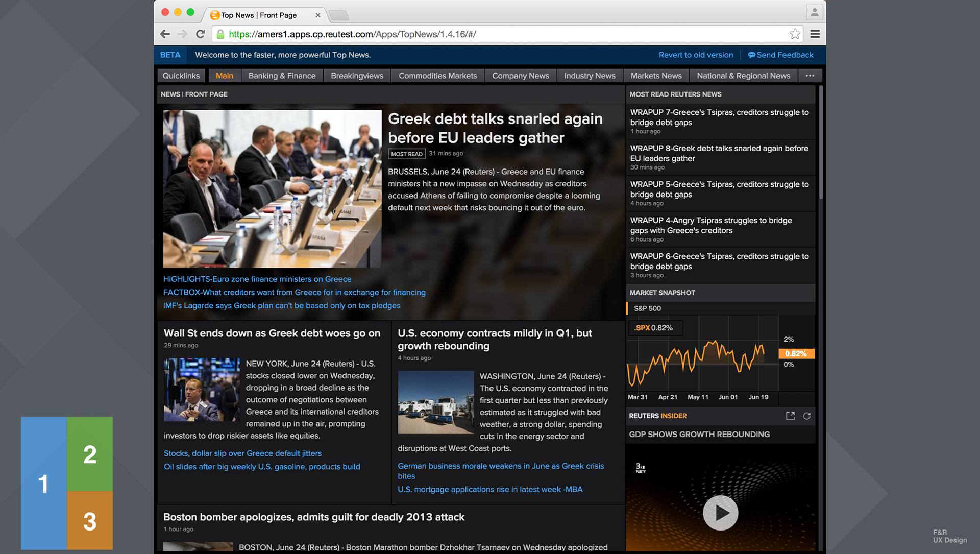Click the trucks thumbnail image
Viewport: 980px width, 554px height.
(435, 402)
